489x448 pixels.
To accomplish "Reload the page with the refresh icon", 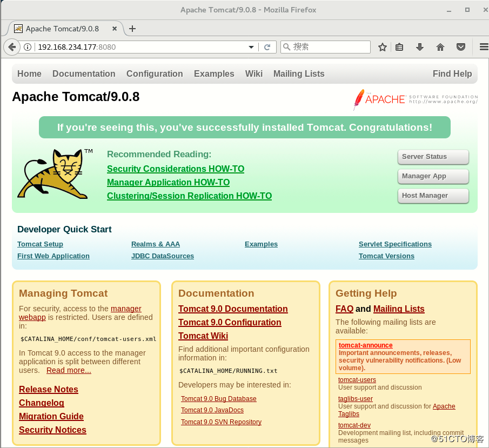I will click(x=267, y=47).
